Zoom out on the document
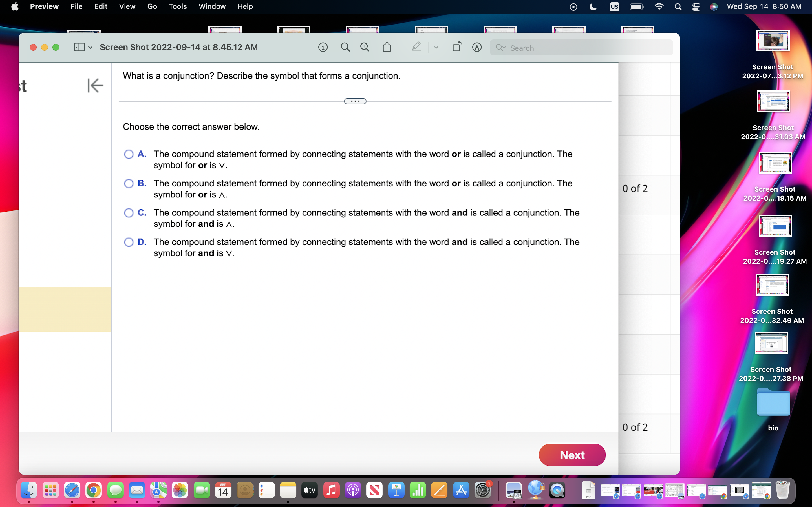 (345, 47)
